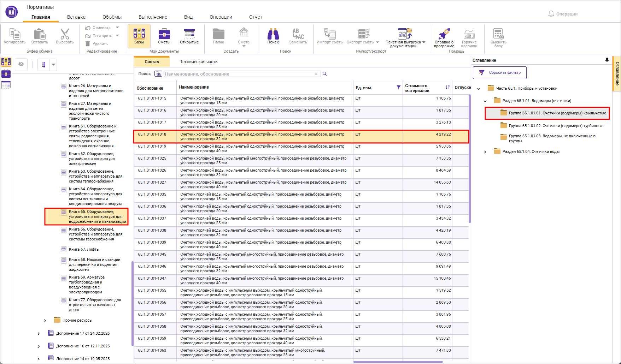Viewport: 621px width, 364px height.
Task: Click Пакетная выгрузка документации icon
Action: click(x=405, y=34)
